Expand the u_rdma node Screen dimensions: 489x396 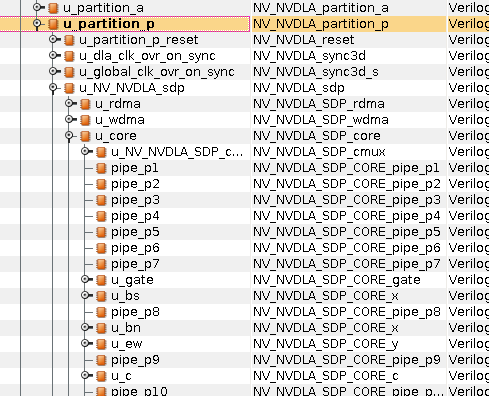pyautogui.click(x=69, y=103)
